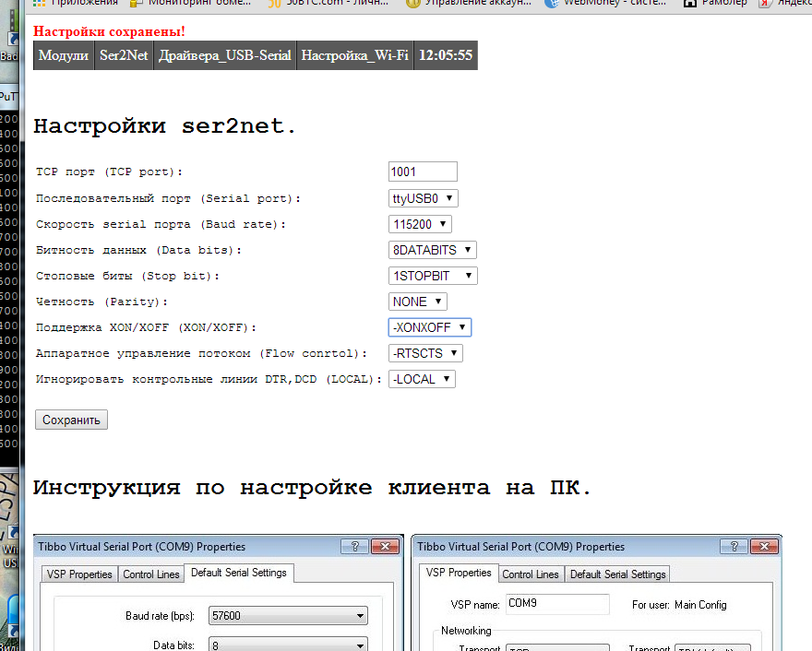Go to the Ser2Net page
Viewport: 812px width, 651px height.
[x=123, y=55]
